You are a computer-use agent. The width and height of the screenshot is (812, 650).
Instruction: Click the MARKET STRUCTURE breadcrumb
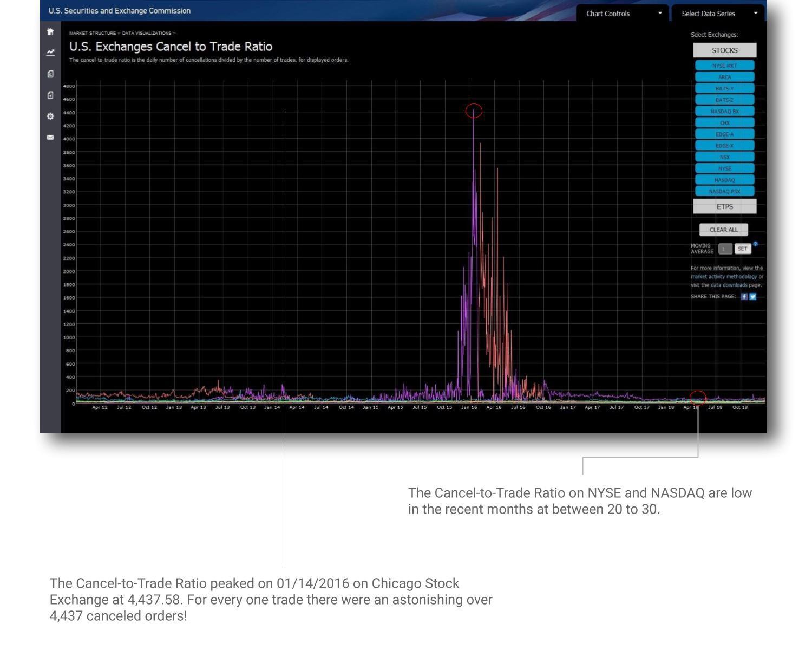click(93, 33)
